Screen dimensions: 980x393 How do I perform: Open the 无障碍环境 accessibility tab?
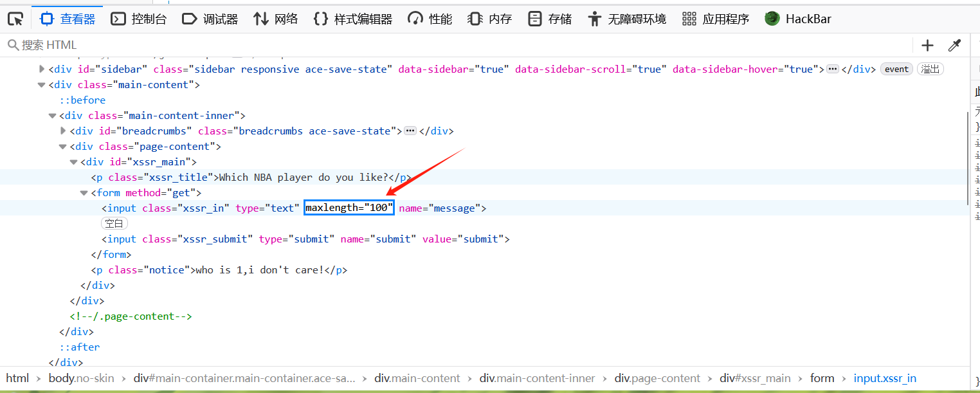pyautogui.click(x=627, y=19)
